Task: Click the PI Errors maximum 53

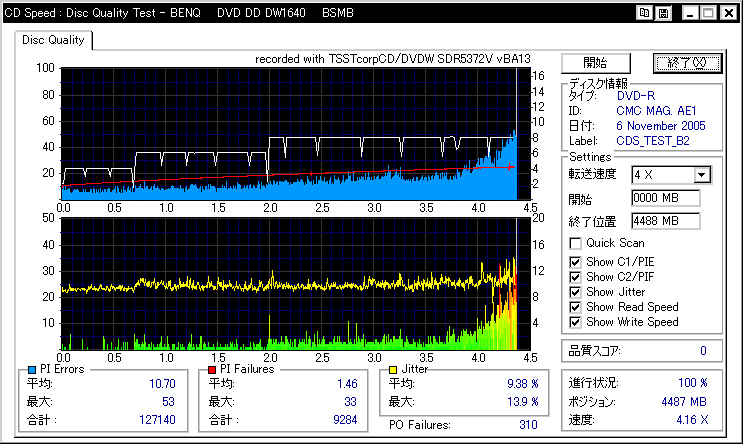Action: pyautogui.click(x=168, y=402)
